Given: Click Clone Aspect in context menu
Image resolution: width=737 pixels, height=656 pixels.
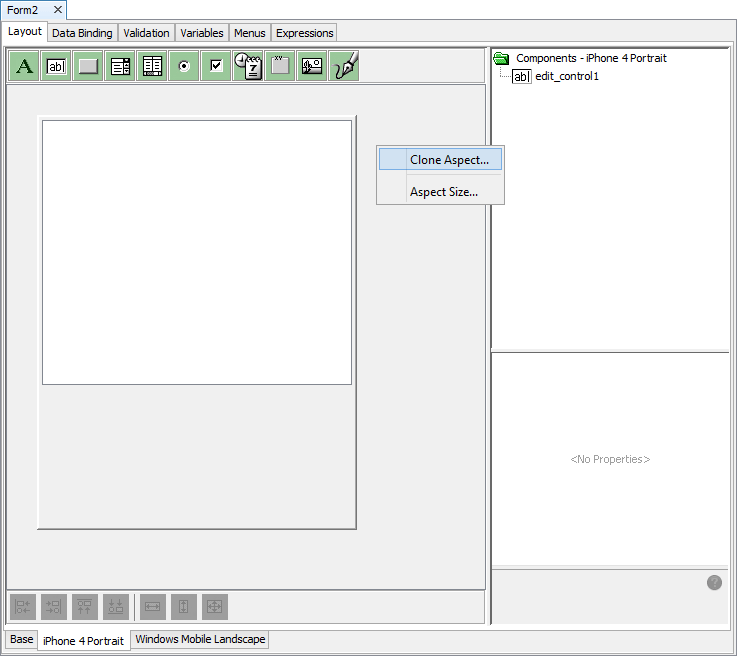Looking at the screenshot, I should point(449,160).
